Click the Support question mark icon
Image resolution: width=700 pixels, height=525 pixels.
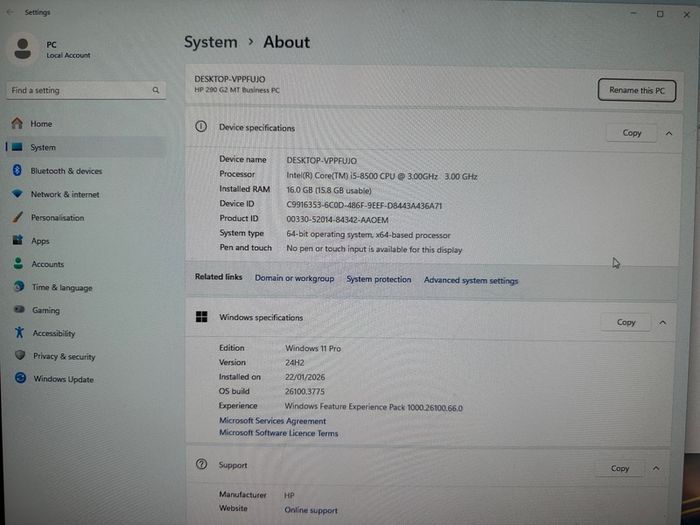201,464
